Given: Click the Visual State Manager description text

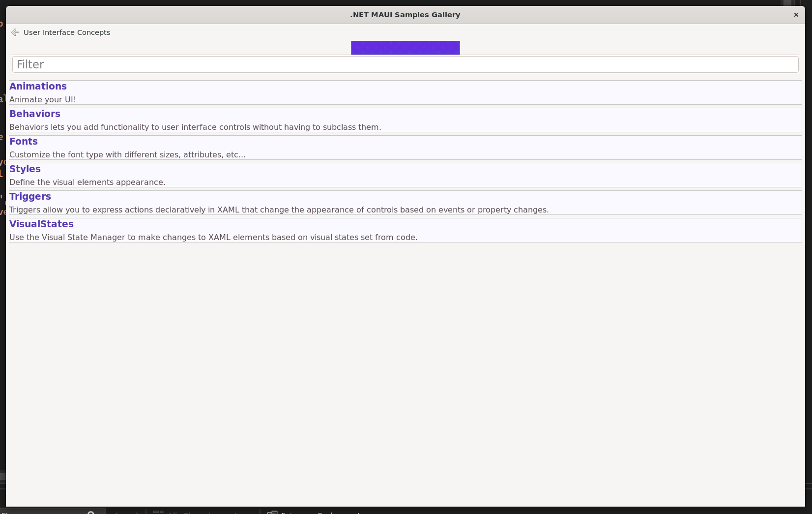Looking at the screenshot, I should pyautogui.click(x=213, y=237).
